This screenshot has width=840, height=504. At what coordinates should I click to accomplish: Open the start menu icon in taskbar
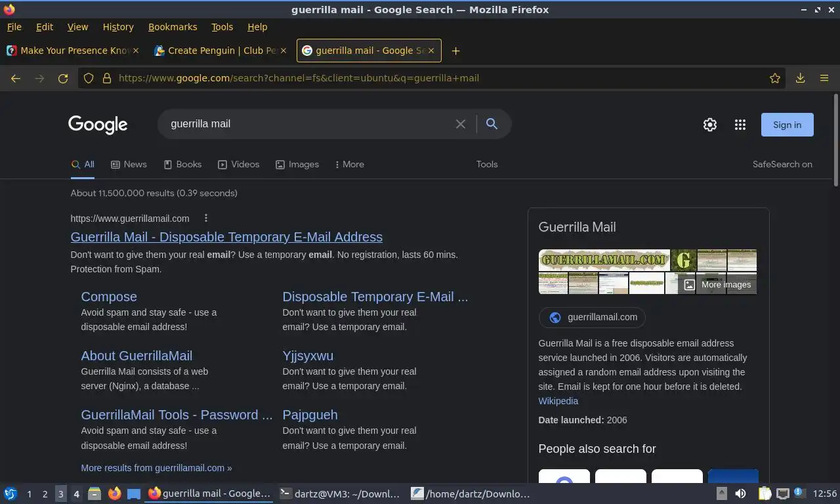(10, 493)
